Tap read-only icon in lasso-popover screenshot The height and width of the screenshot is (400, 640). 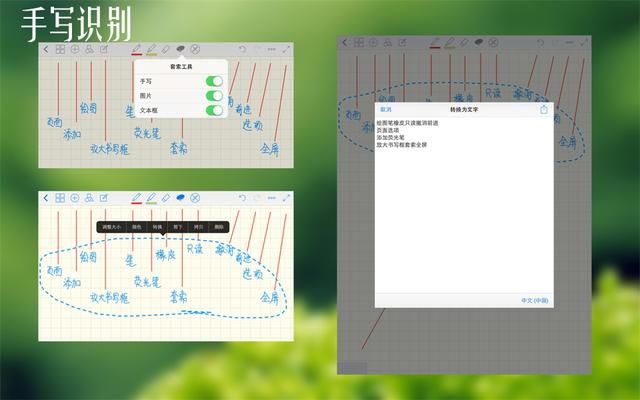(x=195, y=49)
